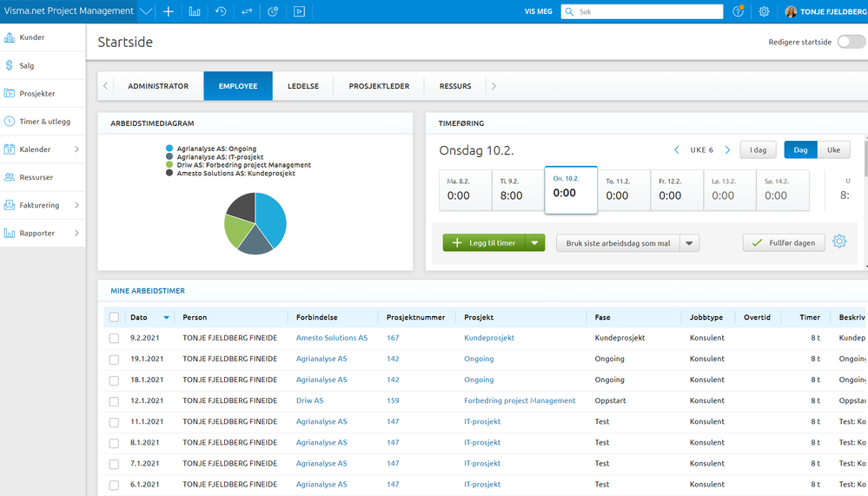This screenshot has height=496, width=868.
Task: Open the Timeføring widget settings gear
Action: pyautogui.click(x=839, y=241)
